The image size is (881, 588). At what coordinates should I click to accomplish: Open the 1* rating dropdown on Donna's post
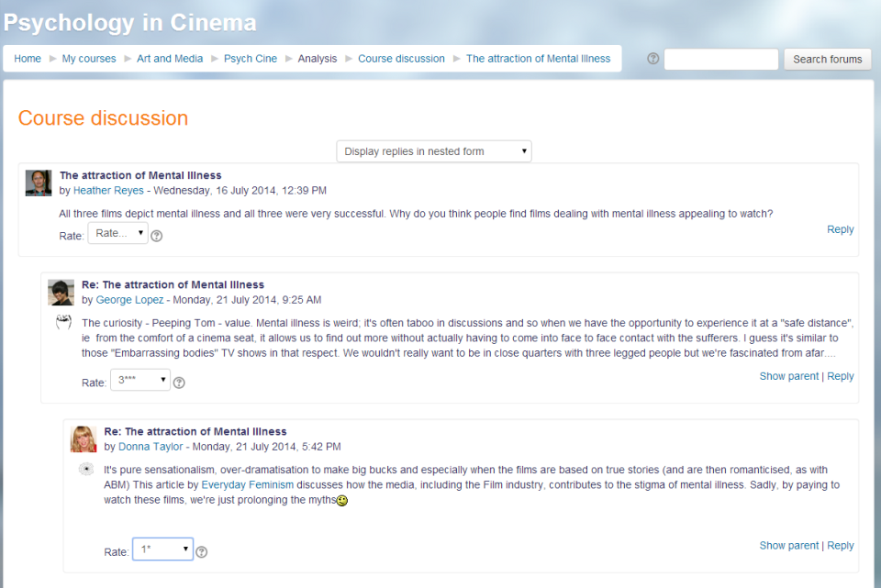pyautogui.click(x=163, y=549)
